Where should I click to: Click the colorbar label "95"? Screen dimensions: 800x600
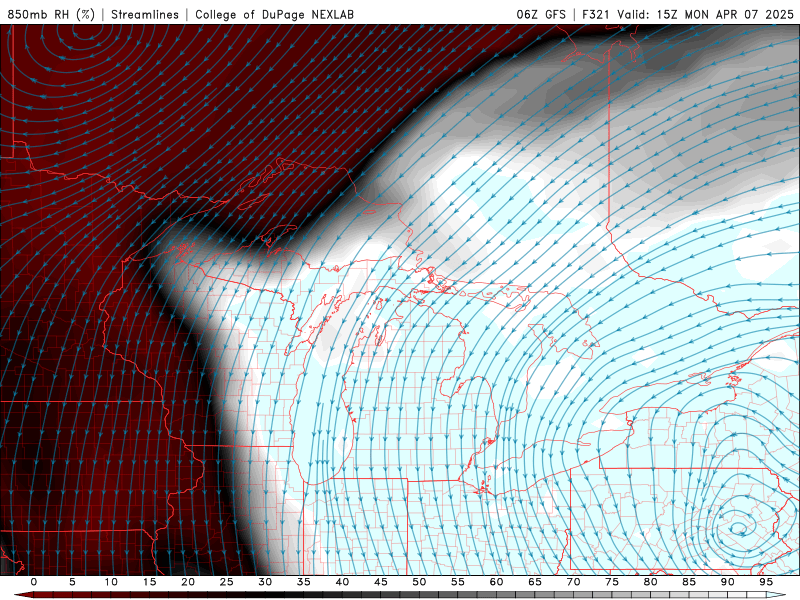pos(766,582)
